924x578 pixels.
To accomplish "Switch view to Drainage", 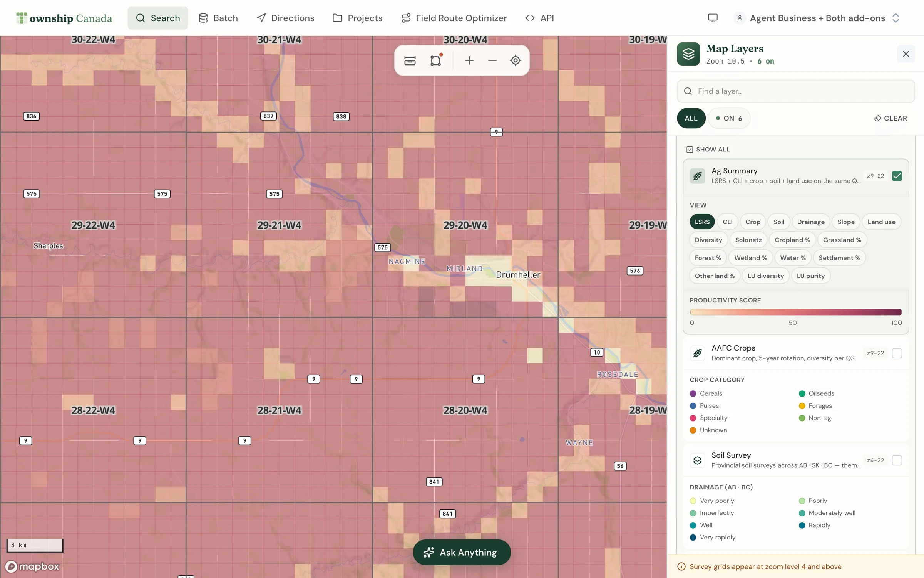I will 811,222.
